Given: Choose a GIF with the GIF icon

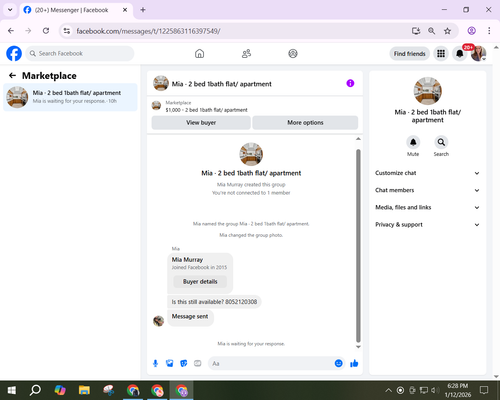Looking at the screenshot, I should [197, 363].
